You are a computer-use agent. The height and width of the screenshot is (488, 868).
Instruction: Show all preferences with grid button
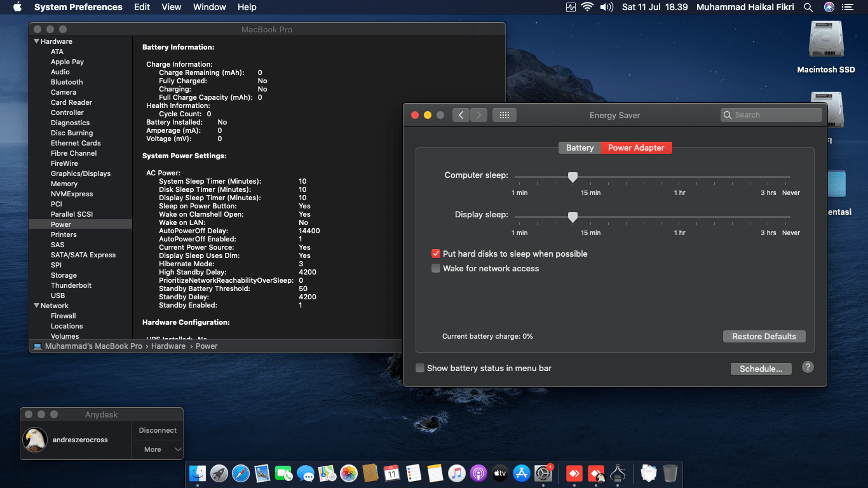[505, 115]
